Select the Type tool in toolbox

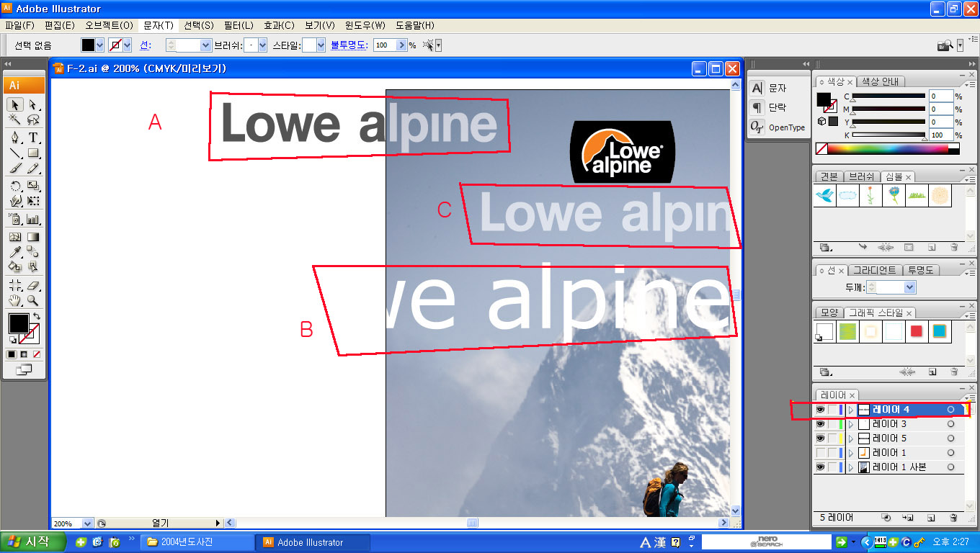coord(33,137)
